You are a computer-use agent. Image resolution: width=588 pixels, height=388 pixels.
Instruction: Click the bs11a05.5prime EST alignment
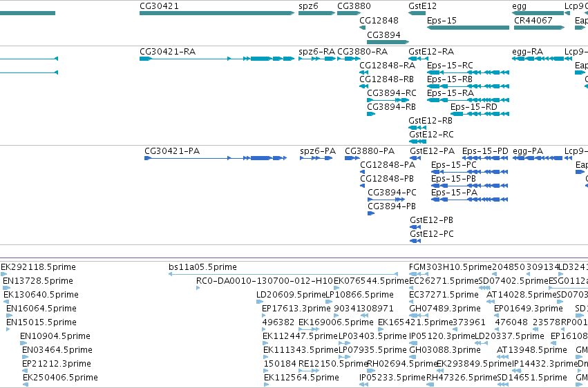(x=283, y=274)
